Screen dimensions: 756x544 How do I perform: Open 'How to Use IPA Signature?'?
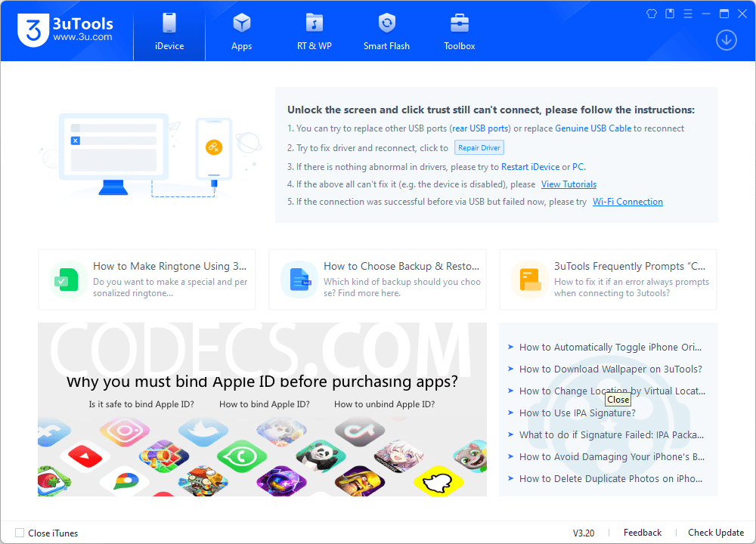(577, 413)
